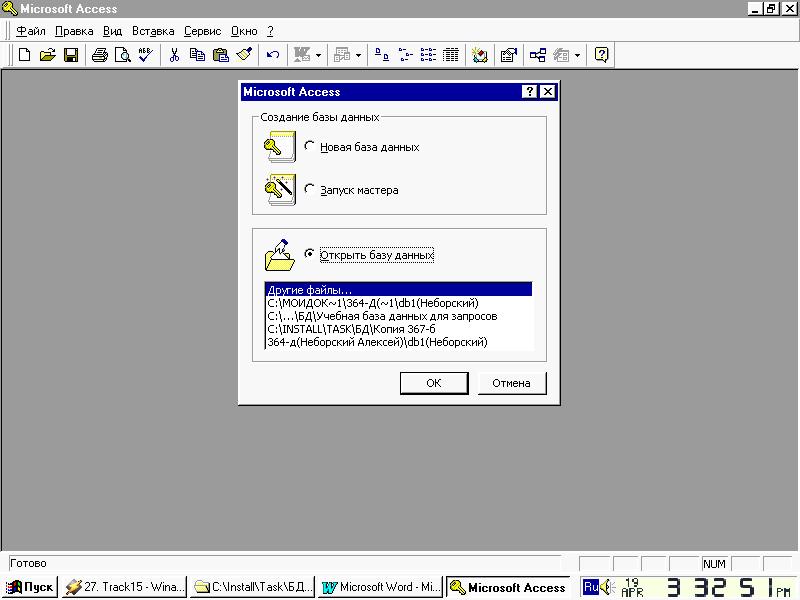Open the New Object dropdown arrow
The width and height of the screenshot is (800, 600).
(578, 55)
